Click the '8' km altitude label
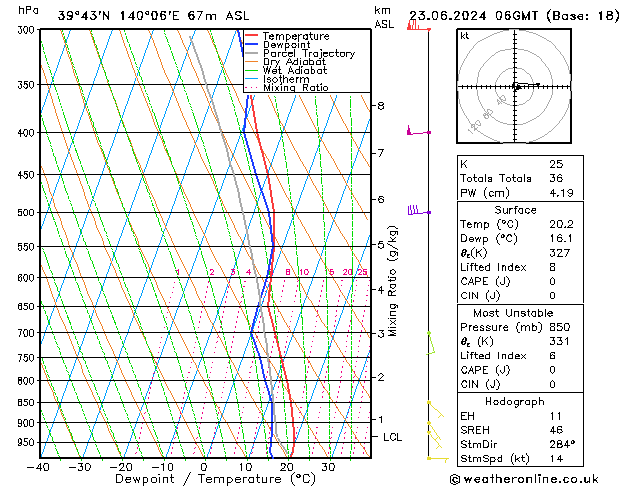Viewport: 629px width, 486px height. (381, 105)
